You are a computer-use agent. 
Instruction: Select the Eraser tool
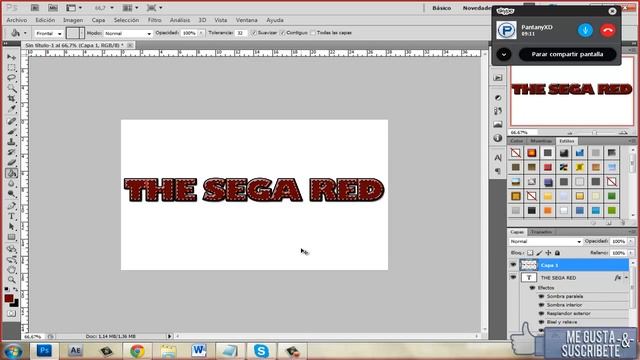click(11, 162)
